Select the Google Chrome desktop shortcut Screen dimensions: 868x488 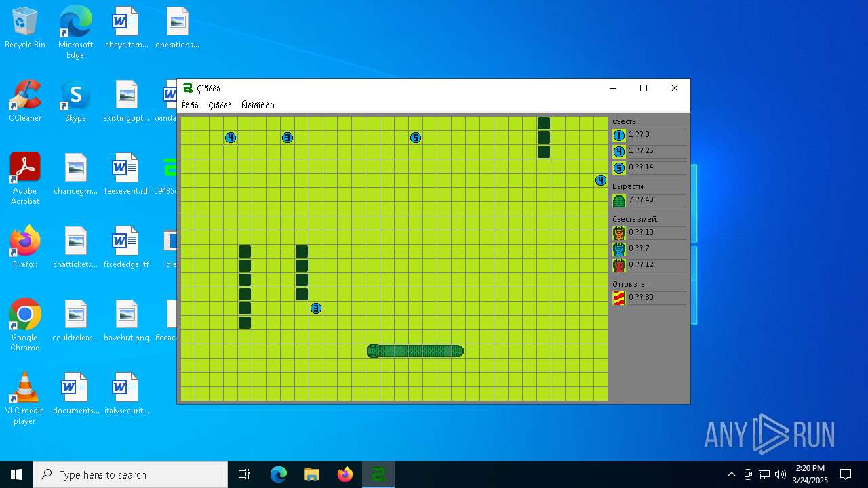(x=25, y=325)
